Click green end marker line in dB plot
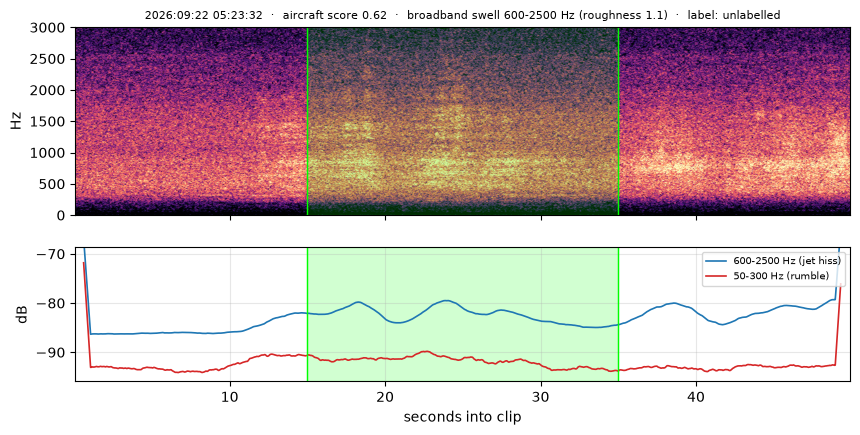The width and height of the screenshot is (860, 435). tap(619, 314)
